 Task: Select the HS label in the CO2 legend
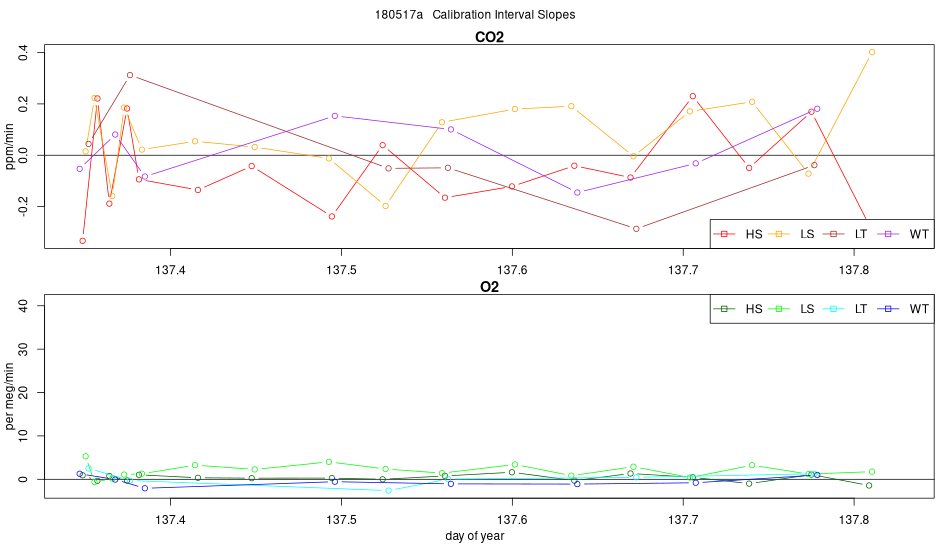[x=754, y=234]
